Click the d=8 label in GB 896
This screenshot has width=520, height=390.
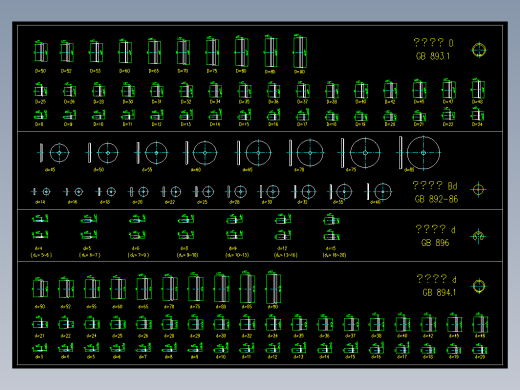pos(184,248)
